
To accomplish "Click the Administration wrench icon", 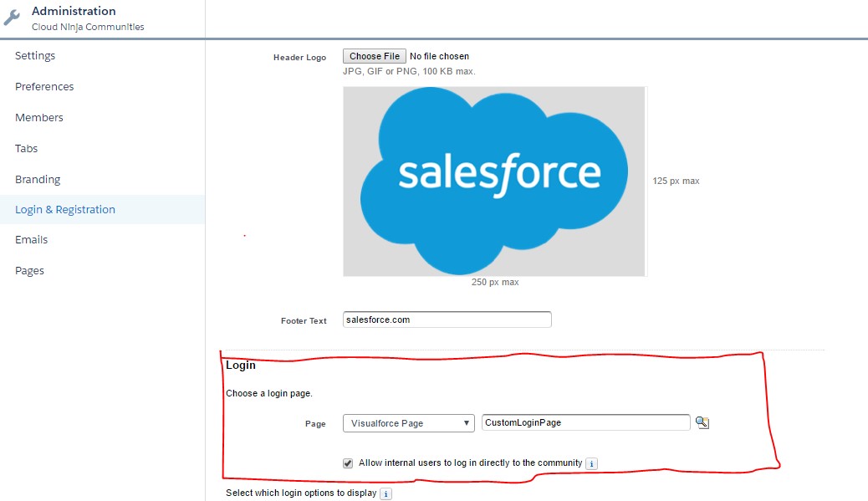I will [x=12, y=17].
